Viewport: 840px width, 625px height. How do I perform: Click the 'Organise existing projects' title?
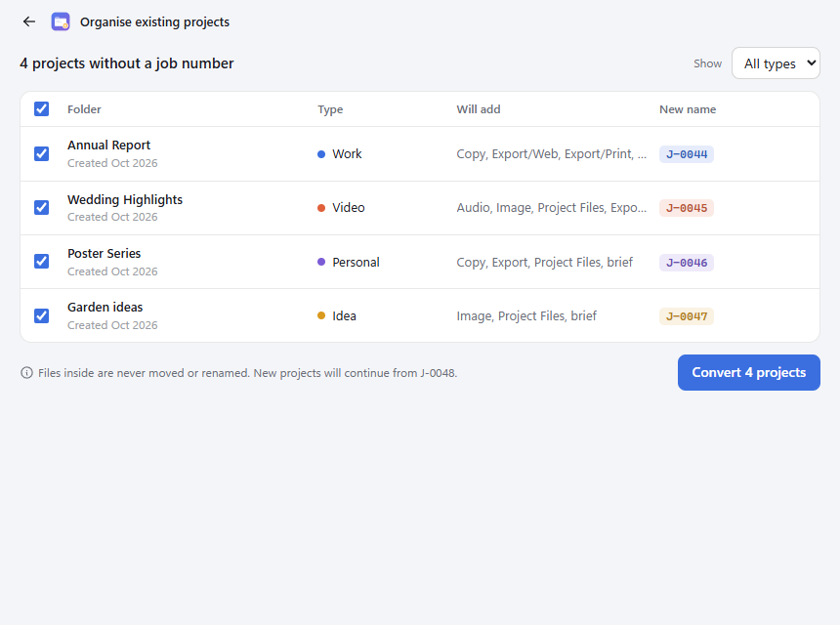[x=155, y=21]
